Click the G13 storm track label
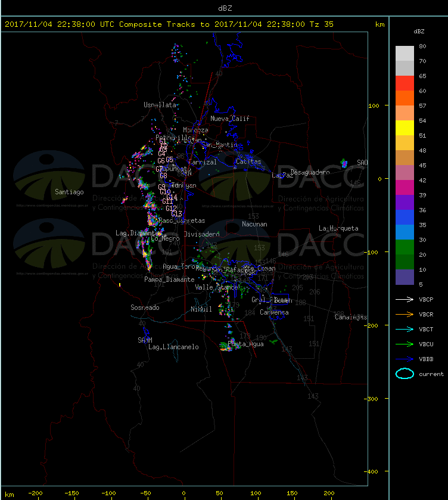 pyautogui.click(x=176, y=214)
